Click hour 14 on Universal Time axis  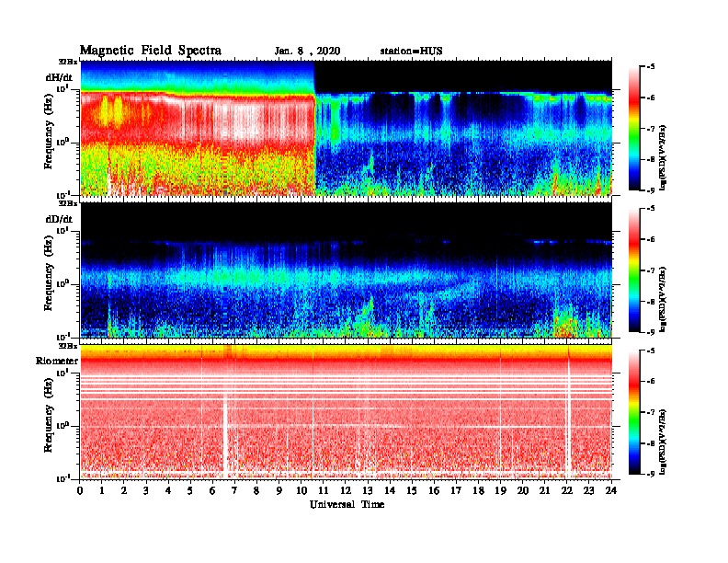390,491
